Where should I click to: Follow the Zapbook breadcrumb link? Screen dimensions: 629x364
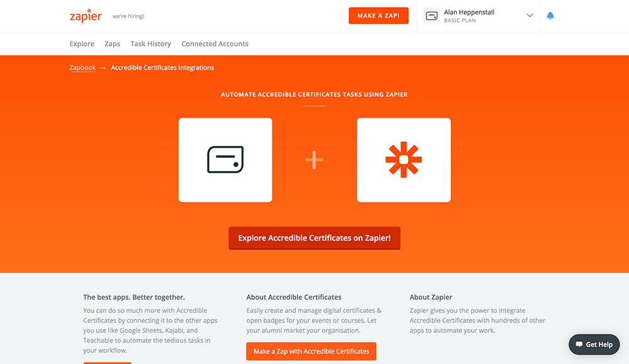click(x=82, y=67)
